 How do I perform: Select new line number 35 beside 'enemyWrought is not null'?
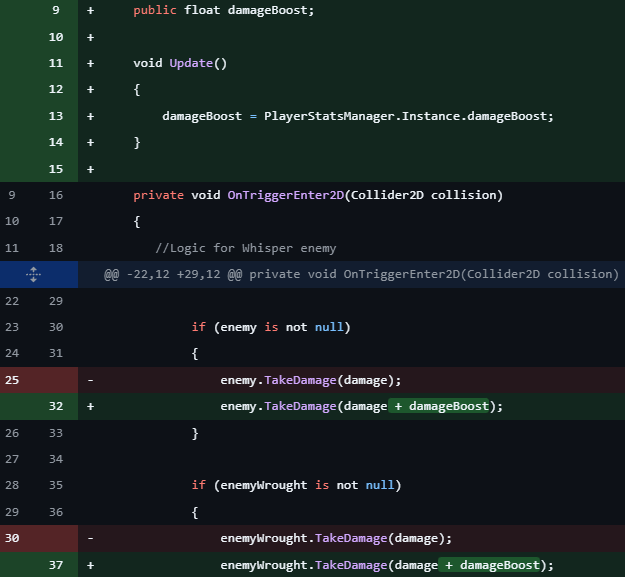[x=56, y=485]
